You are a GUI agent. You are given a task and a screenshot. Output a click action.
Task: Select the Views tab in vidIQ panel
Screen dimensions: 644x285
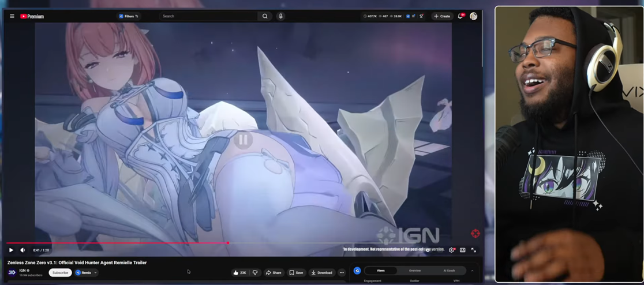pyautogui.click(x=381, y=271)
